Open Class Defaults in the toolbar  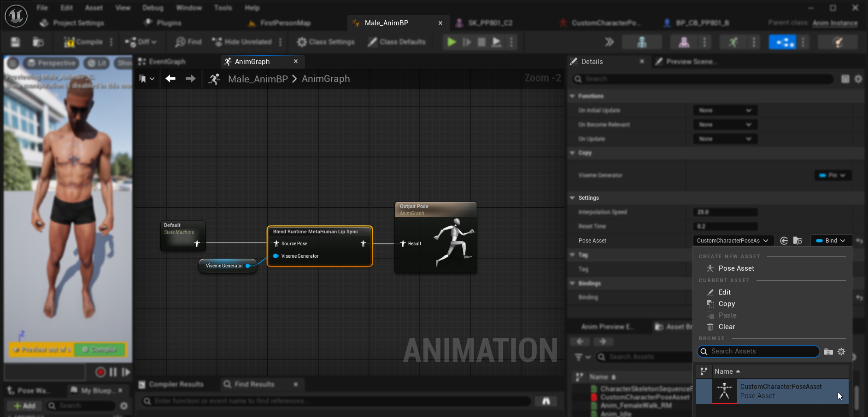click(397, 42)
